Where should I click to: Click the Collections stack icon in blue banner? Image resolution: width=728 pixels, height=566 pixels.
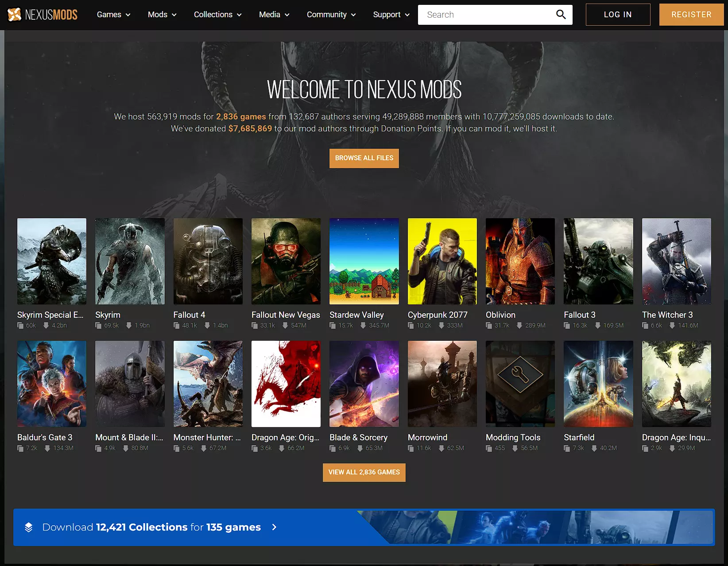pyautogui.click(x=29, y=527)
